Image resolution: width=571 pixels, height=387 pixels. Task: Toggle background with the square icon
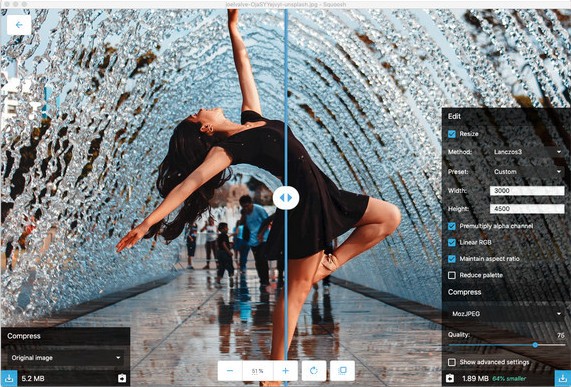342,371
